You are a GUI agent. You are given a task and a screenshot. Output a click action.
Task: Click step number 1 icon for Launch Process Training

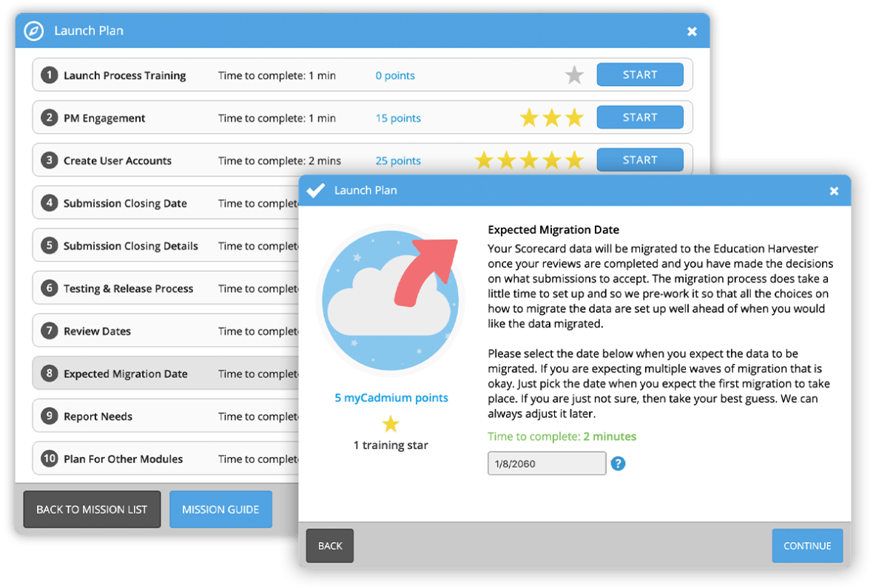(x=50, y=75)
